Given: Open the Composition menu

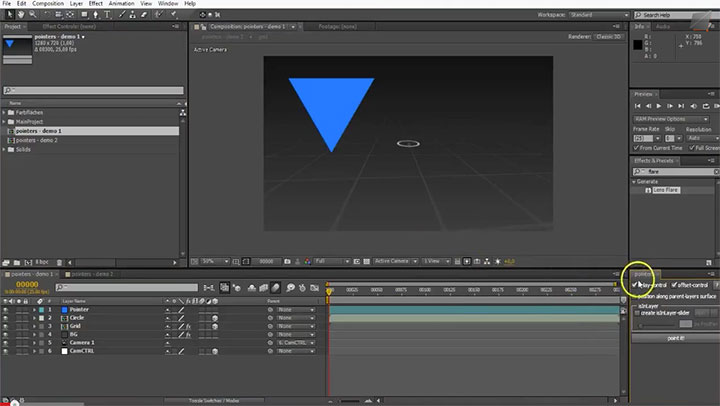Looking at the screenshot, I should click(x=48, y=4).
